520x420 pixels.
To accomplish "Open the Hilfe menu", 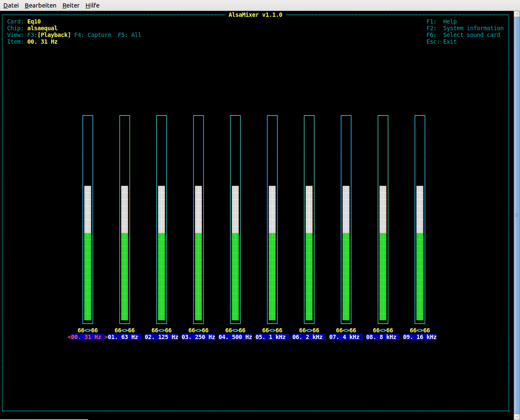I will tap(92, 5).
